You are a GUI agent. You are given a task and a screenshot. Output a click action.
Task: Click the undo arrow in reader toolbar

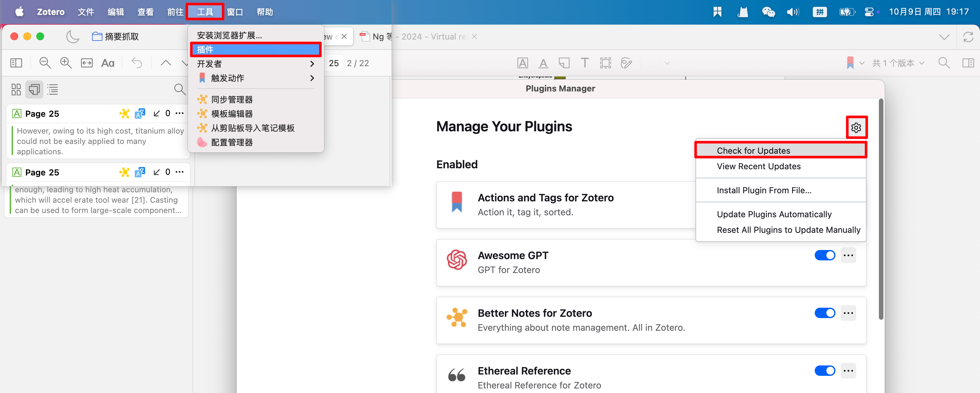tap(136, 63)
